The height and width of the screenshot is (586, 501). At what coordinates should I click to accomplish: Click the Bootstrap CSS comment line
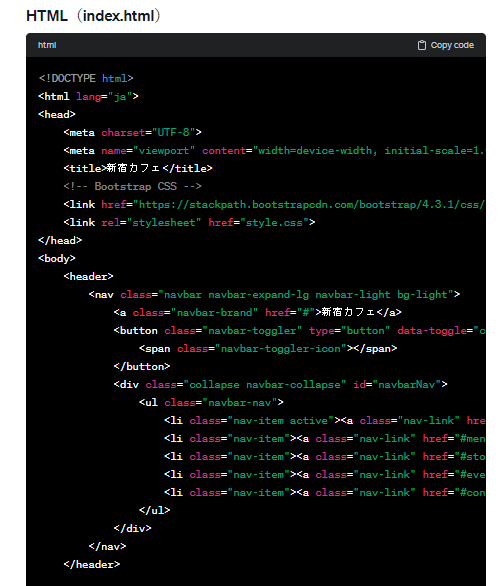[x=133, y=186]
